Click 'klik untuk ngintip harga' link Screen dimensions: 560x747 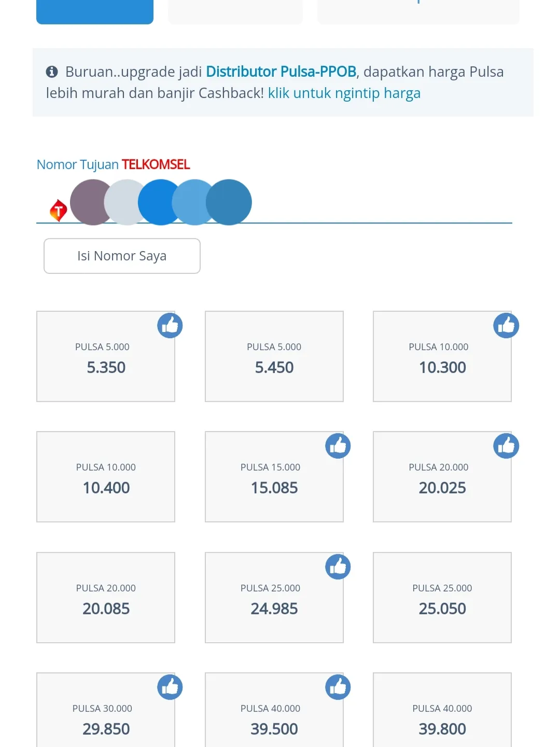pos(344,93)
